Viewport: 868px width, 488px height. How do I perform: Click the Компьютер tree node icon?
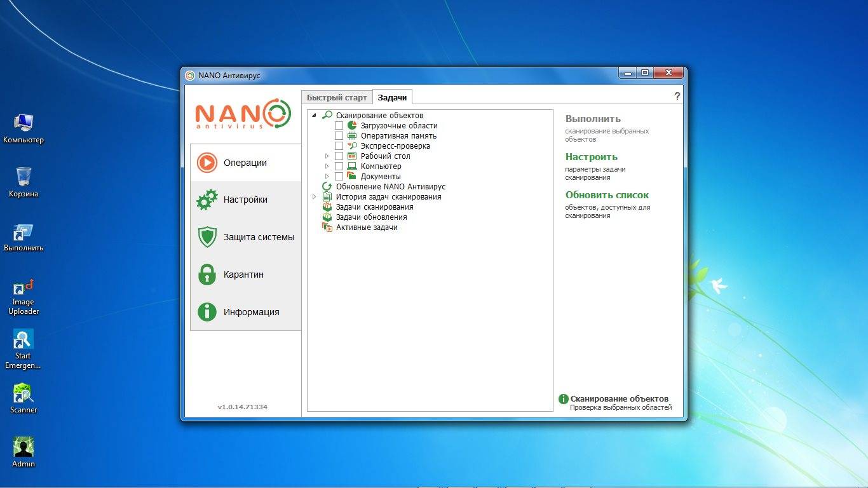(x=352, y=166)
